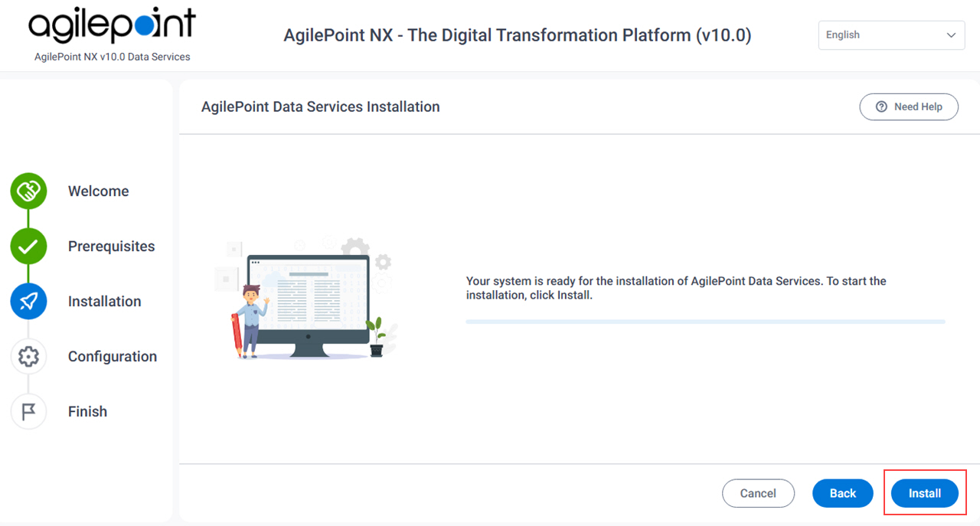Click the AgilePoint logo
The height and width of the screenshot is (526, 980).
(113, 27)
